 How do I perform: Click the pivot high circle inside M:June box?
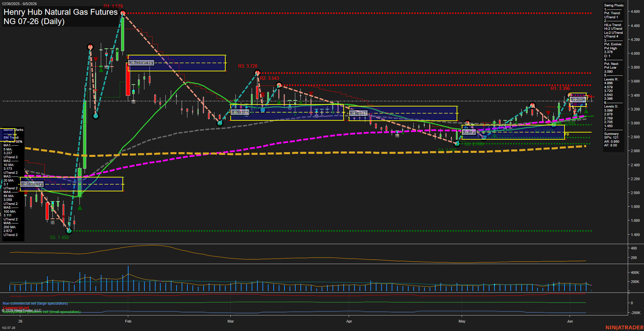click(569, 95)
